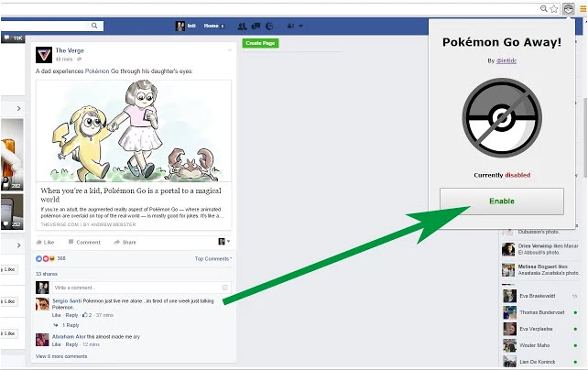588x370 pixels.
Task: Share The Verge post
Action: point(125,242)
